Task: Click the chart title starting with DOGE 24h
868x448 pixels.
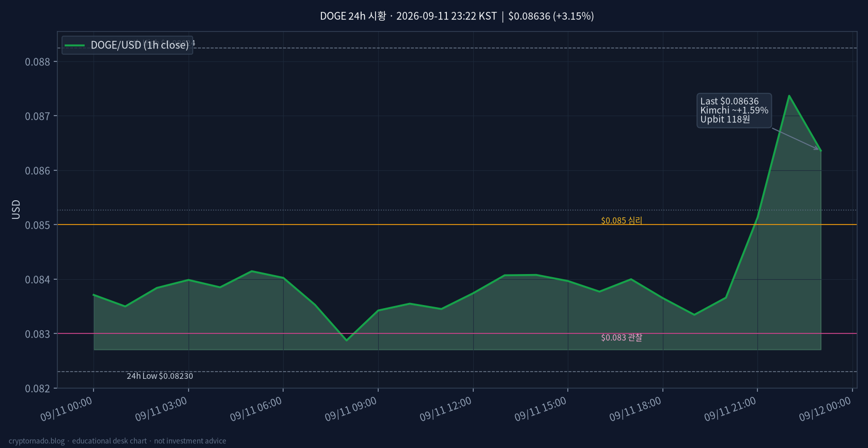Action: pos(457,16)
